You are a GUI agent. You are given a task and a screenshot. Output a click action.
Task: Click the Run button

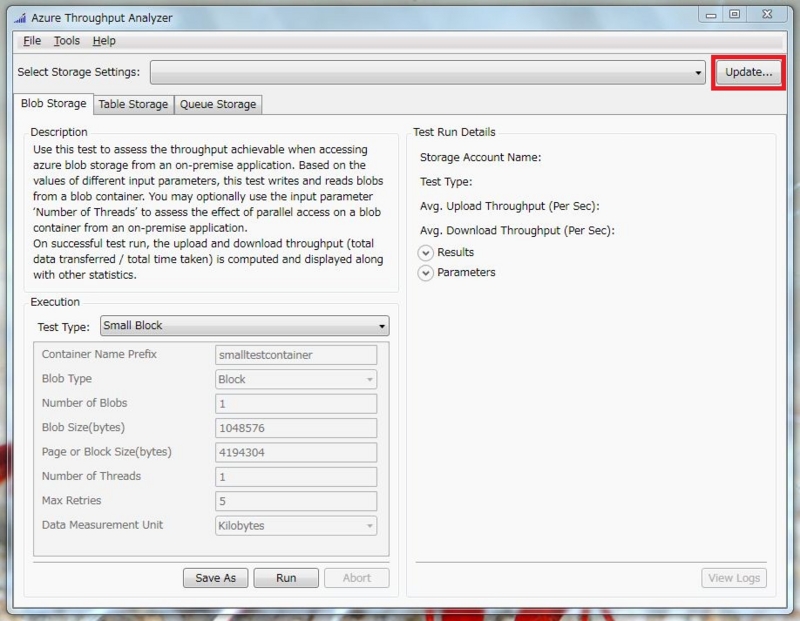point(286,578)
